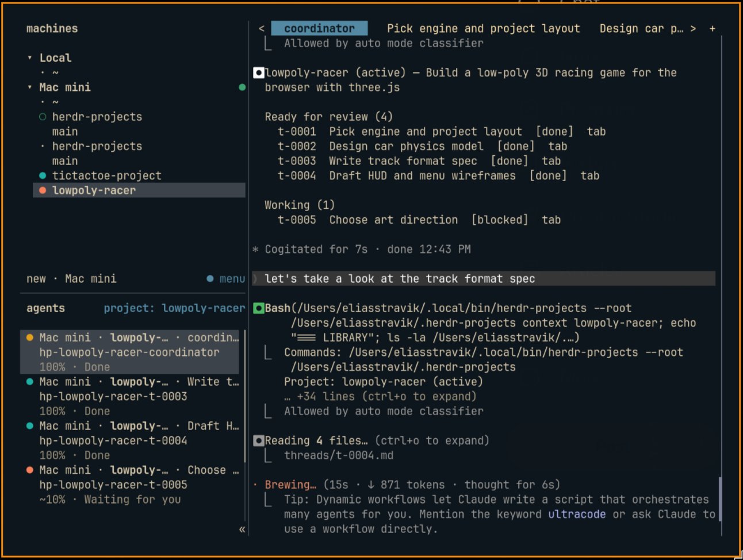Click the square marker before Reading 4 files

click(x=258, y=441)
